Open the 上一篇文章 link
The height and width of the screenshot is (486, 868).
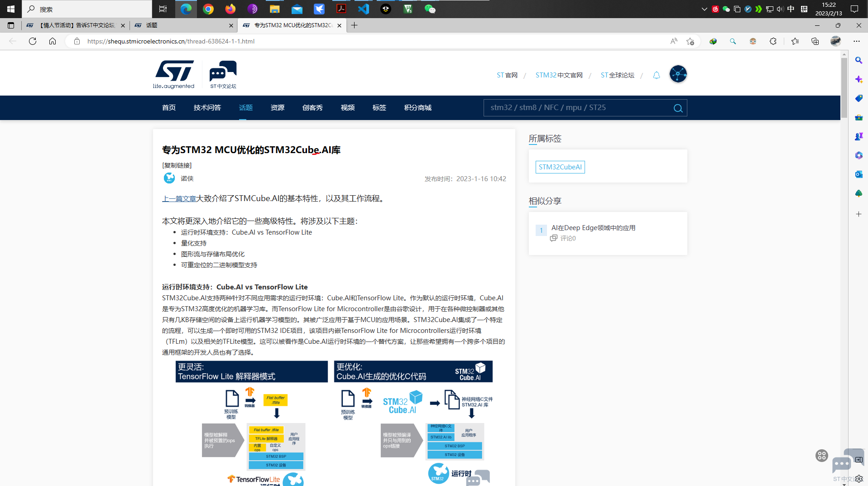tap(179, 198)
